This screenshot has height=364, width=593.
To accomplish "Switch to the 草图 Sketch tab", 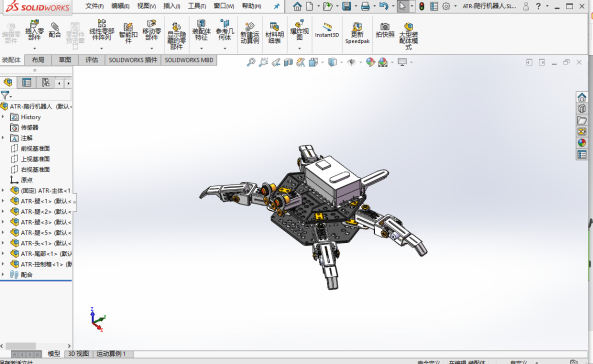I will 65,60.
